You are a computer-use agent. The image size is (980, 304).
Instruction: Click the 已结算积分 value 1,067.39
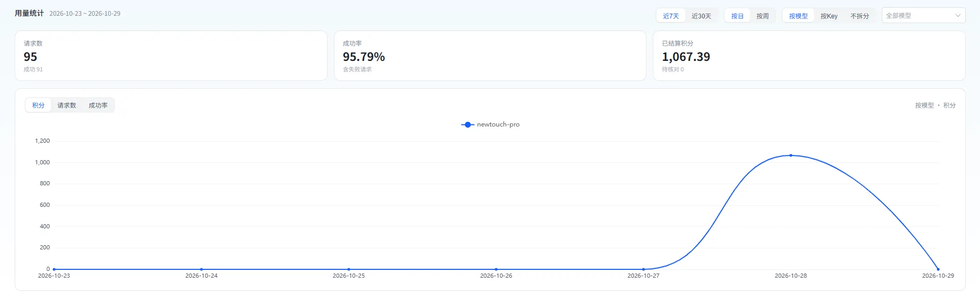tap(686, 57)
